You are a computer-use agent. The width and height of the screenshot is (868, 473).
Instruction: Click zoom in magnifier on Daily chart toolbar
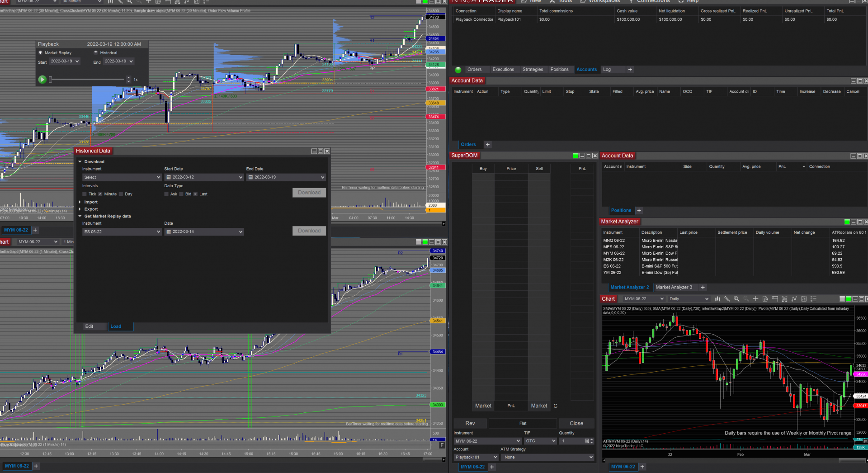[x=736, y=299]
